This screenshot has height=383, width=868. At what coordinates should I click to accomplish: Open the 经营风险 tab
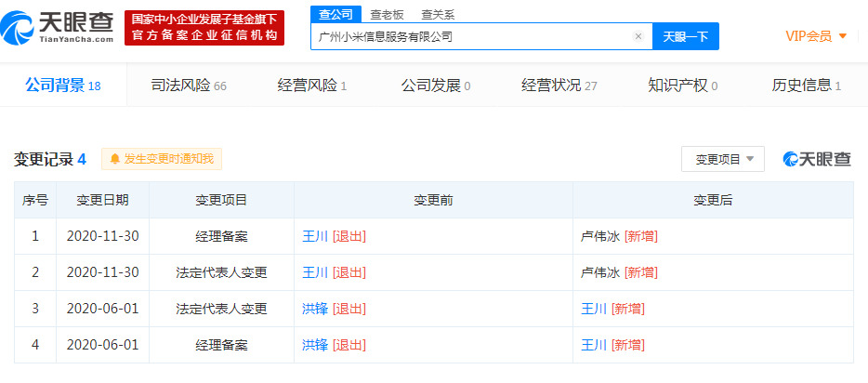312,86
